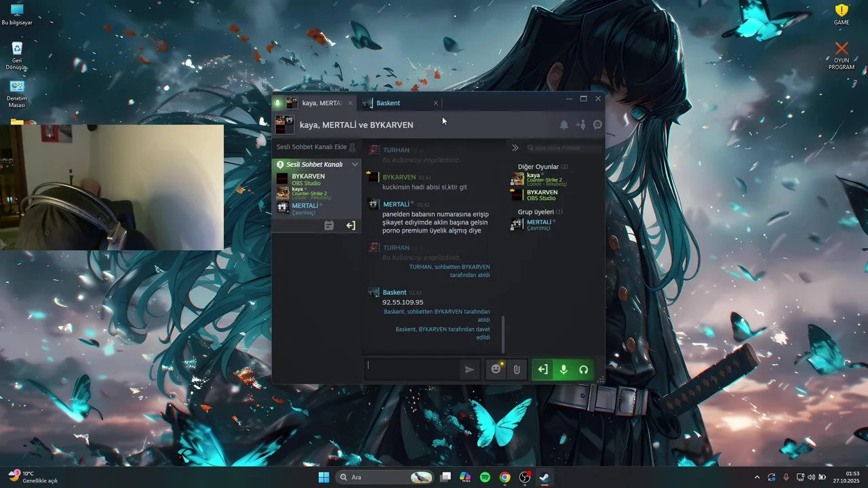
Task: Select BYKARVEN in the voice channel list
Action: pos(316,179)
